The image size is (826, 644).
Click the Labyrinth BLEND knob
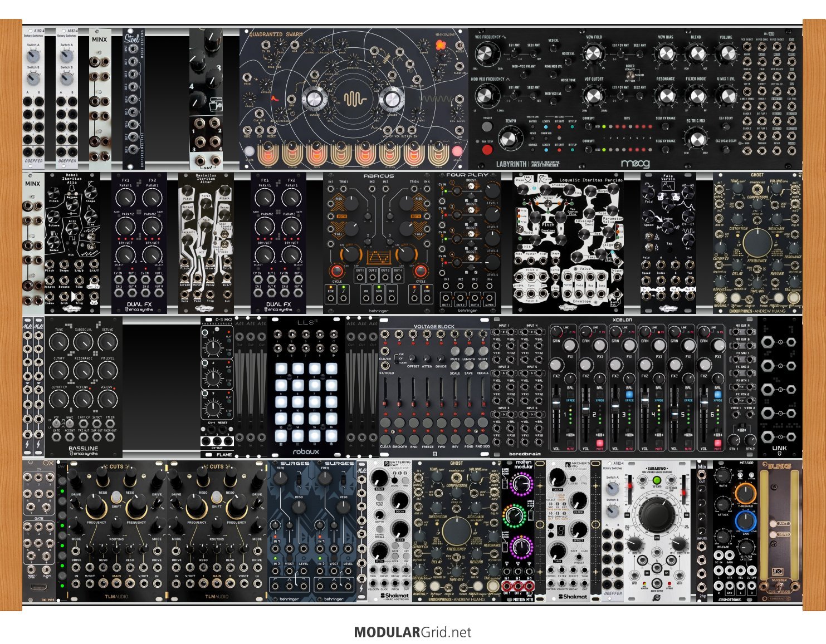coord(696,53)
